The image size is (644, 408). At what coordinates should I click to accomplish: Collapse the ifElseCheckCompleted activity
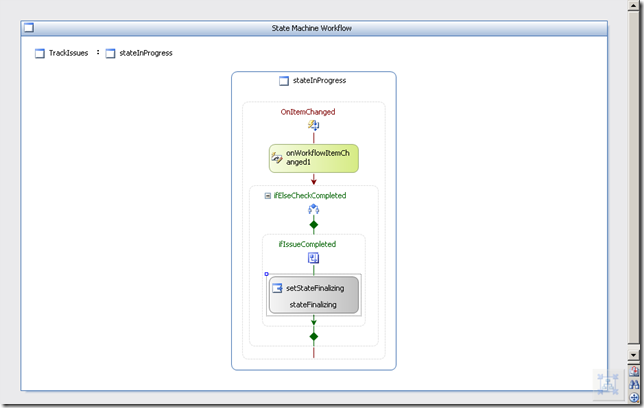[267, 196]
